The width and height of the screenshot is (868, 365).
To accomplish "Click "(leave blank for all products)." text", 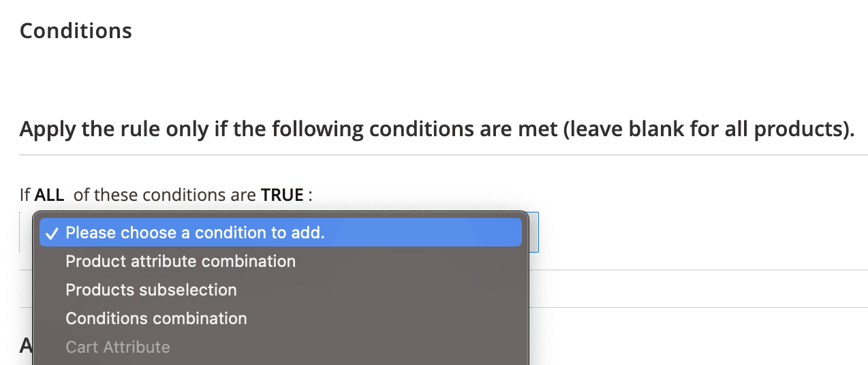I will (x=709, y=129).
